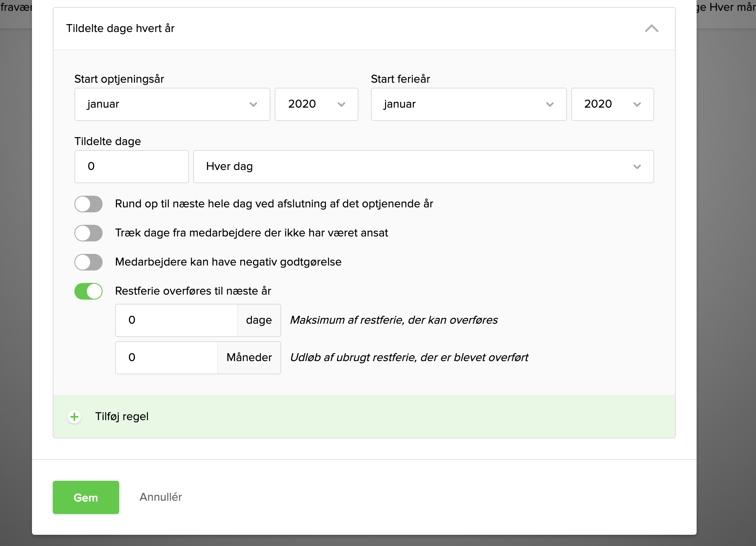Screen dimensions: 756x546
Task: Toggle Rund op til næste hele dag switch
Action: click(x=88, y=204)
